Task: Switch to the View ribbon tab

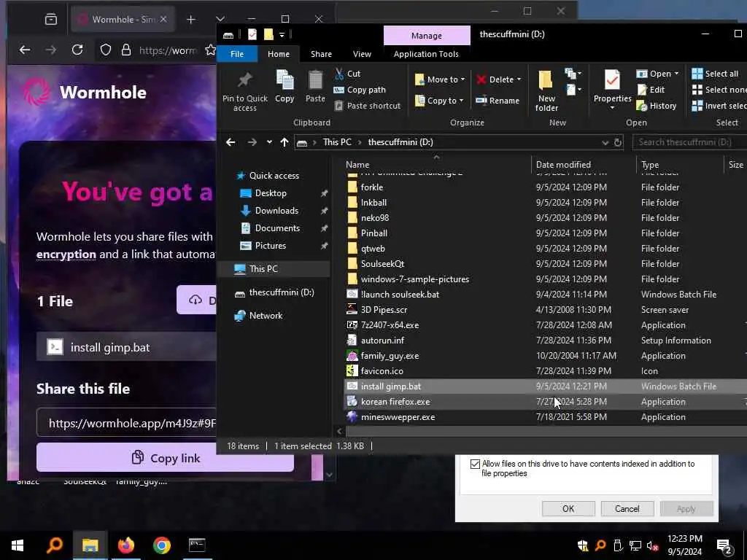Action: (x=362, y=54)
